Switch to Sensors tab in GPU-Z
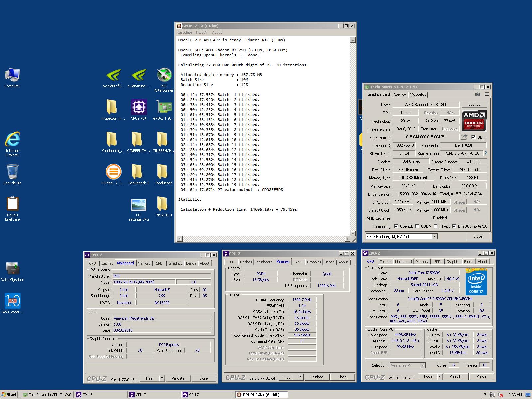Image resolution: width=532 pixels, height=399 pixels. pos(400,95)
